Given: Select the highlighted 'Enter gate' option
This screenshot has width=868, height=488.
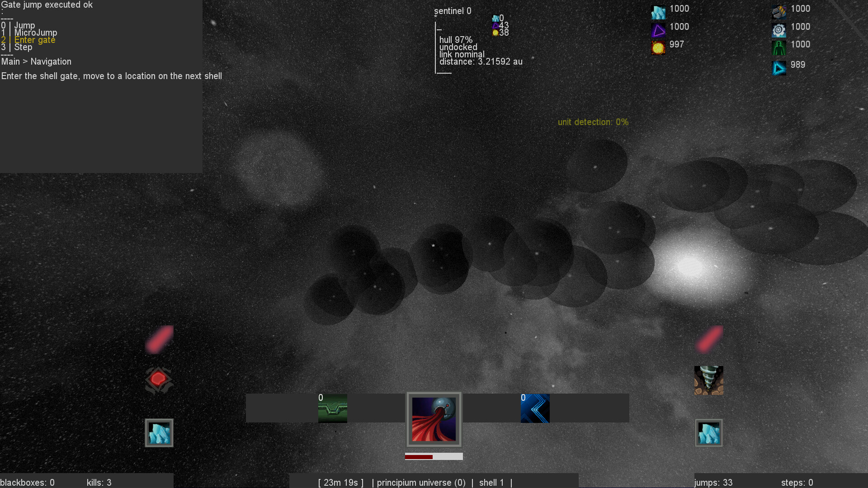Looking at the screenshot, I should point(34,40).
